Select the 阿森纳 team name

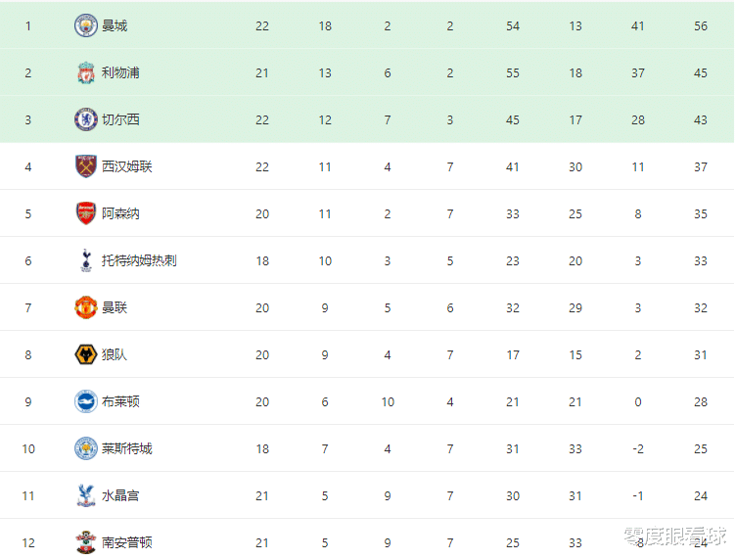point(120,213)
